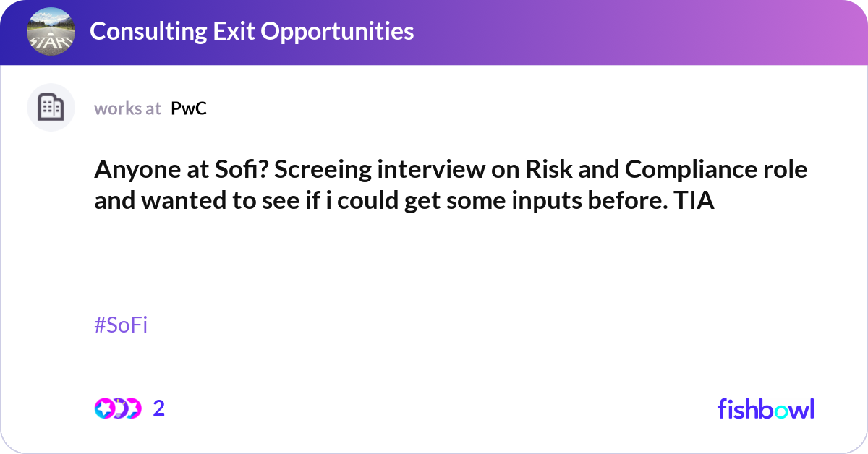Viewport: 868px width, 454px height.
Task: Select the post body text
Action: click(x=434, y=184)
